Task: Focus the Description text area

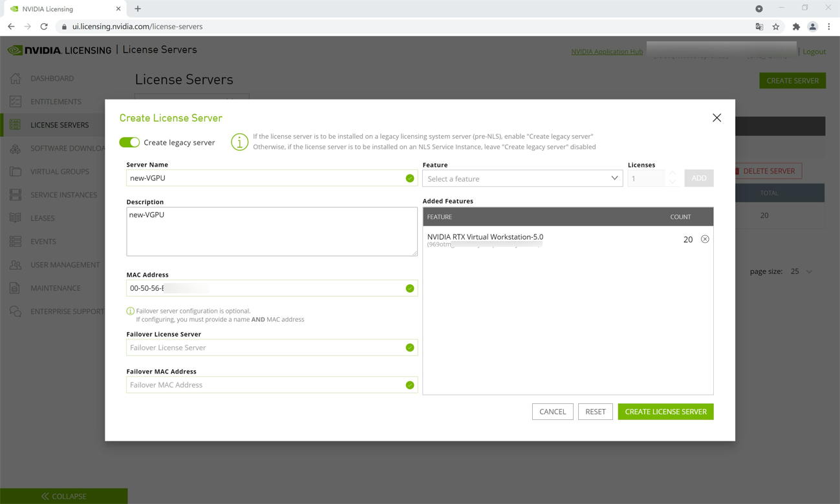Action: (272, 231)
